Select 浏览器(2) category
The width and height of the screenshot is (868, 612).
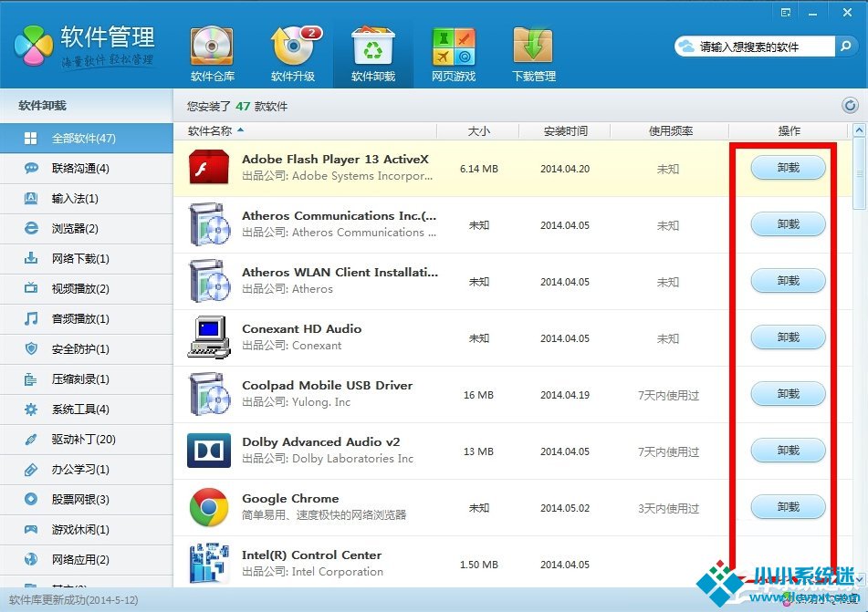coord(87,229)
